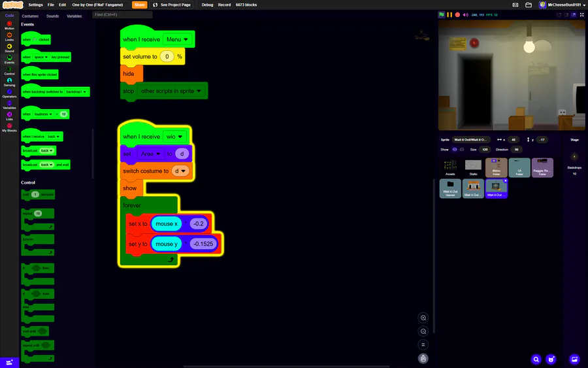This screenshot has height=368, width=588.
Task: Open My Stuff folder icon in header
Action: tap(529, 5)
